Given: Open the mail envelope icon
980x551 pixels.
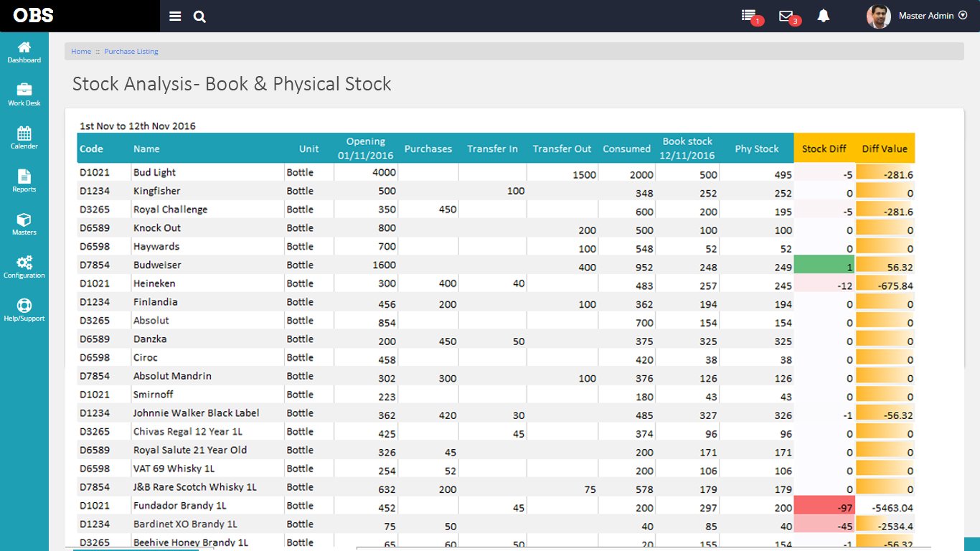Looking at the screenshot, I should pyautogui.click(x=786, y=16).
